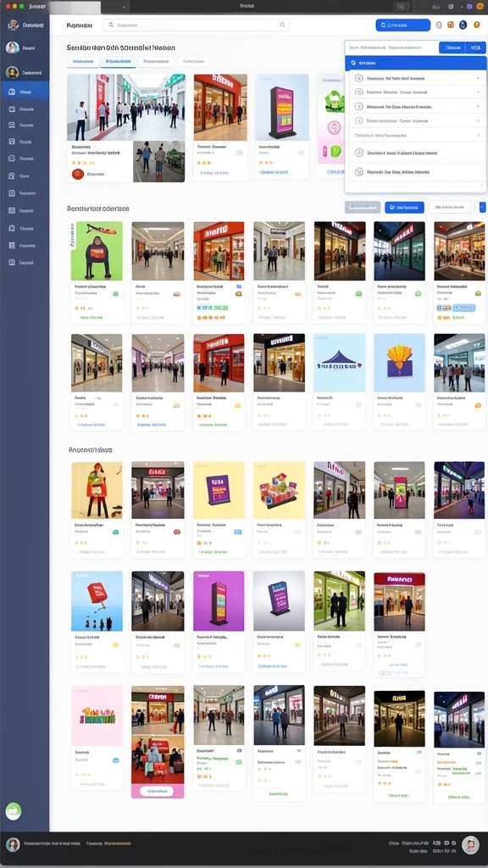Click the large blue button in the top header
Image resolution: width=488 pixels, height=868 pixels.
[402, 25]
